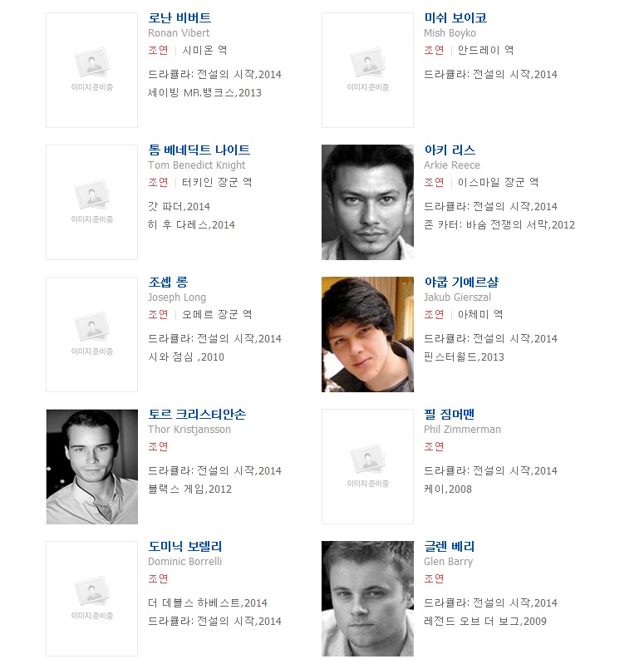
Task: Click the 토르 크리스티안손 name heading
Action: click(197, 414)
